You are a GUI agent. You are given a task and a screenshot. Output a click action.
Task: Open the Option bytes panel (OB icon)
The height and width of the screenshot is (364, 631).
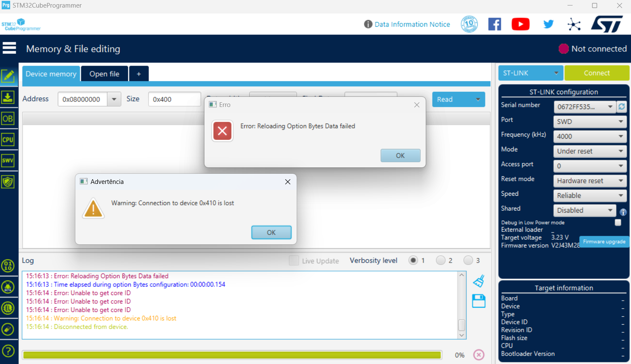(x=8, y=119)
